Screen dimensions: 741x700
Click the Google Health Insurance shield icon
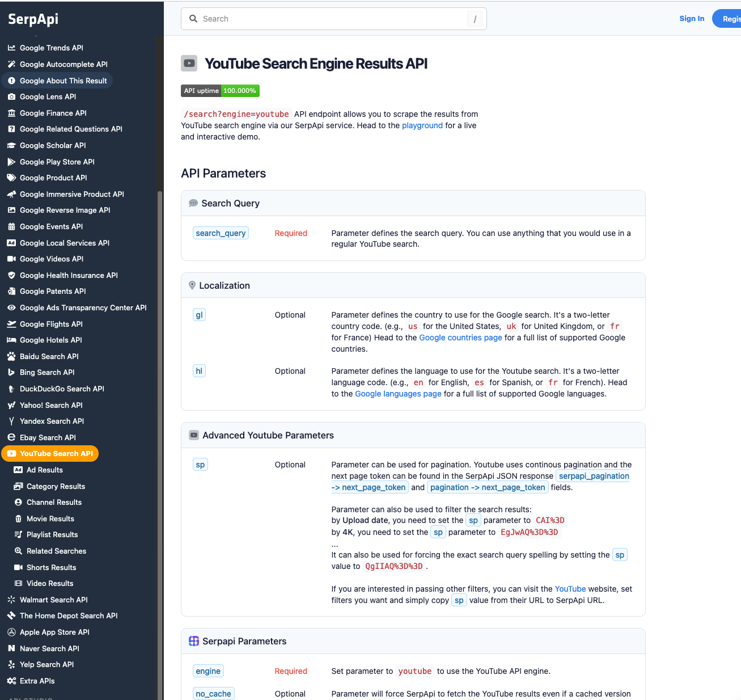tap(11, 276)
